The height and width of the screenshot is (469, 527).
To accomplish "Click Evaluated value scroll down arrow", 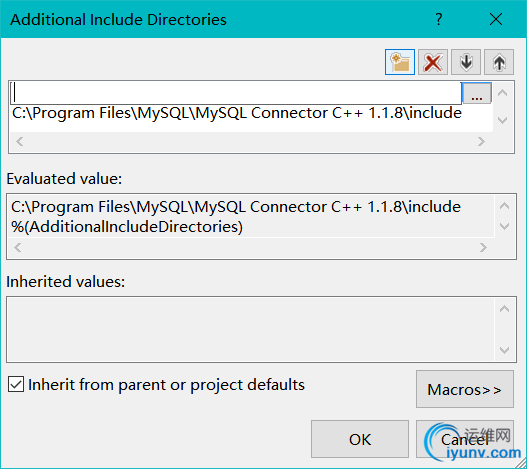I will click(x=504, y=226).
